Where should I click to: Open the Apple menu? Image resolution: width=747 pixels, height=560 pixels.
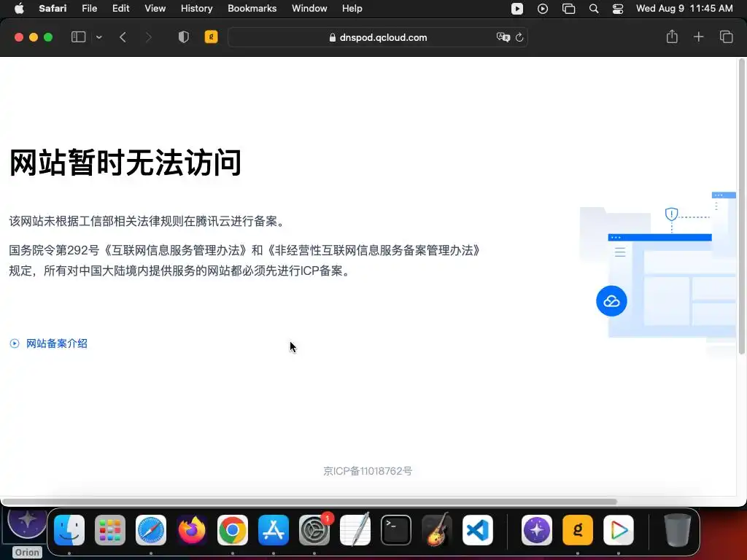tap(19, 8)
